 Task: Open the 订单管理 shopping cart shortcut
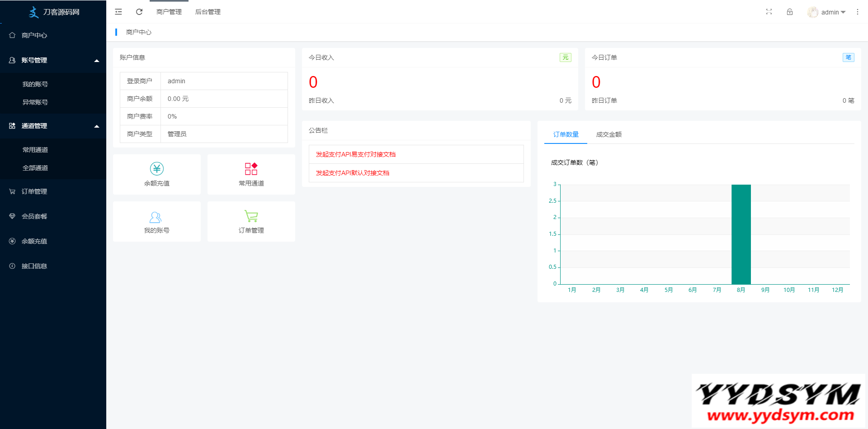(251, 216)
